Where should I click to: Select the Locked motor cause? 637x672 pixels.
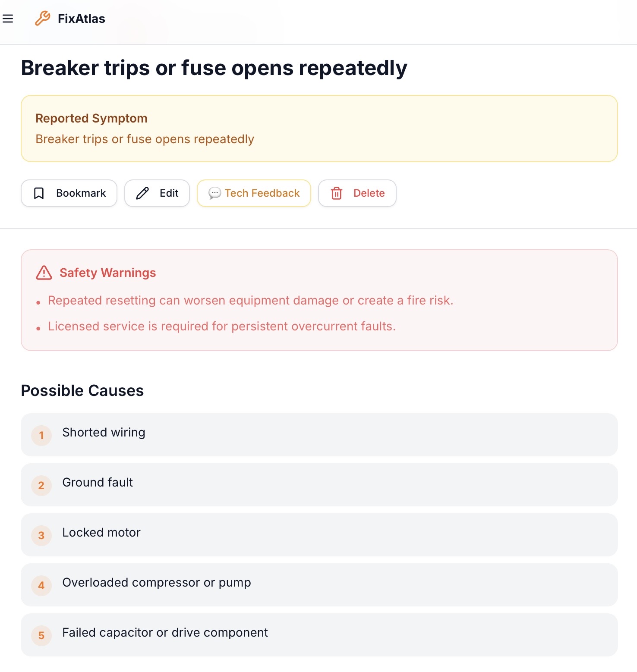click(101, 533)
